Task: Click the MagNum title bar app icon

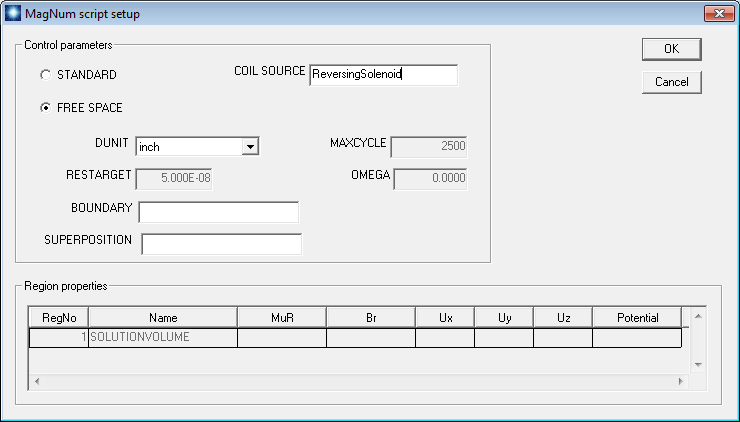Action: [x=12, y=14]
